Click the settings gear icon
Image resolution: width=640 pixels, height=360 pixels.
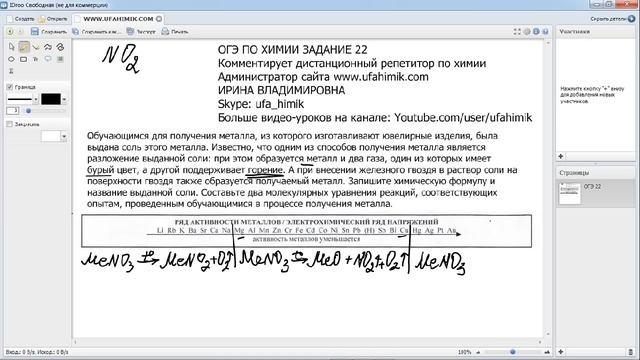[527, 31]
